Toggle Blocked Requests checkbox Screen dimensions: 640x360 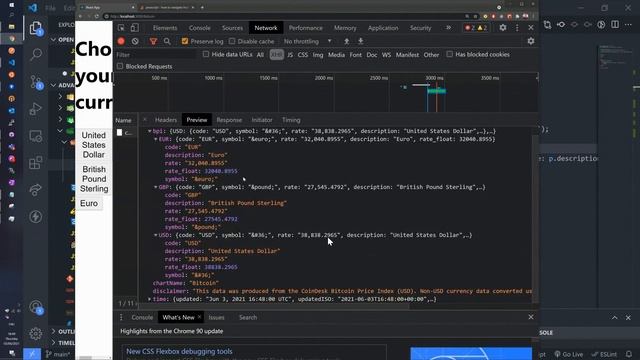click(120, 66)
